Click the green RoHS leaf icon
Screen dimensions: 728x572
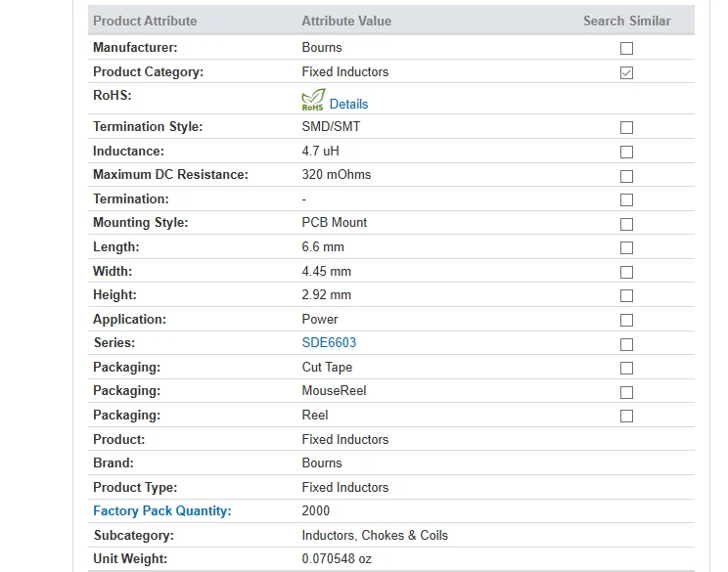(x=313, y=100)
